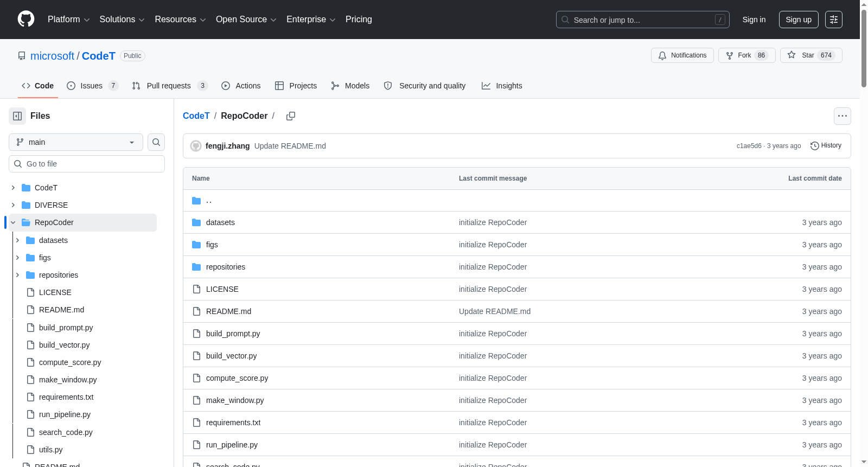Viewport: 868px width, 467px height.
Task: Click the build_vector.py file icon in the sidebar
Action: (31, 345)
